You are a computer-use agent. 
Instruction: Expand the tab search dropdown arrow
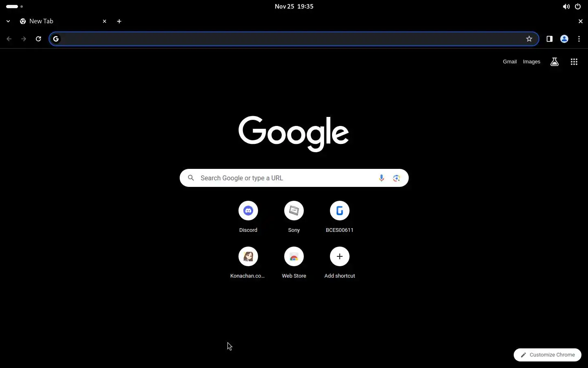pos(8,21)
